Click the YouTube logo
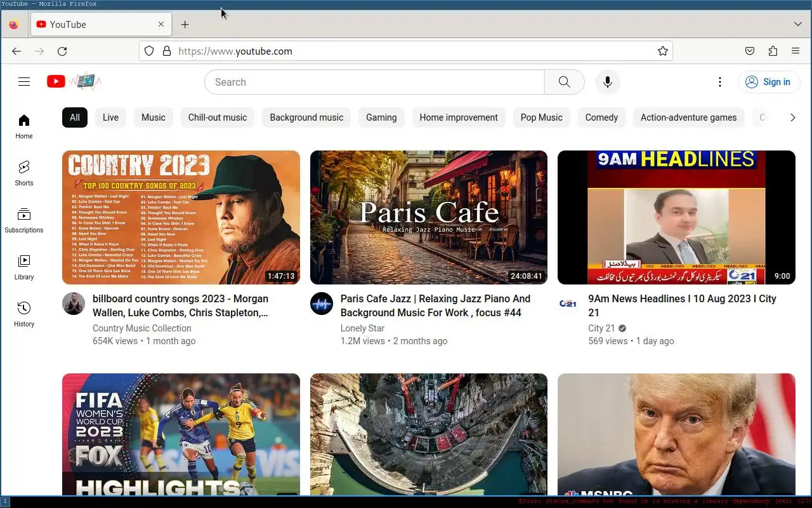The width and height of the screenshot is (812, 508). point(74,81)
